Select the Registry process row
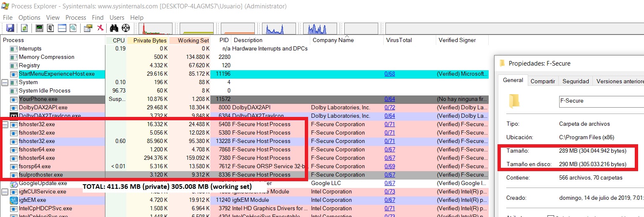 [x=245, y=65]
